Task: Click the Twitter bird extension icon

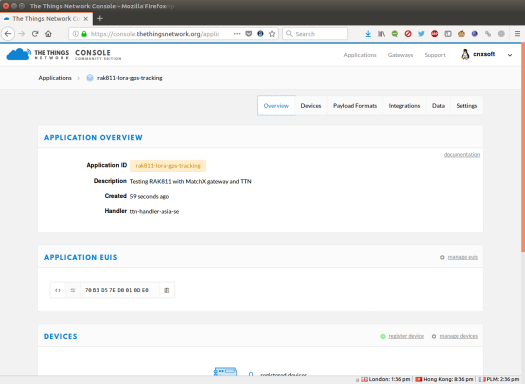Action: [x=421, y=34]
